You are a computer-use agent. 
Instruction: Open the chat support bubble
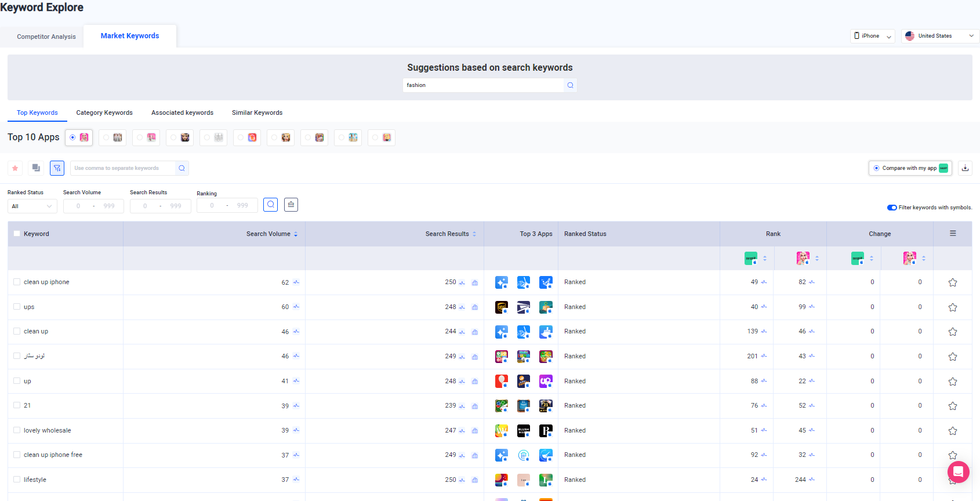tap(958, 472)
